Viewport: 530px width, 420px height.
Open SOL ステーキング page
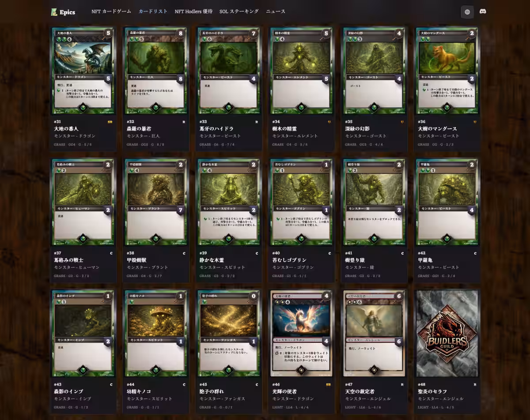coord(239,11)
